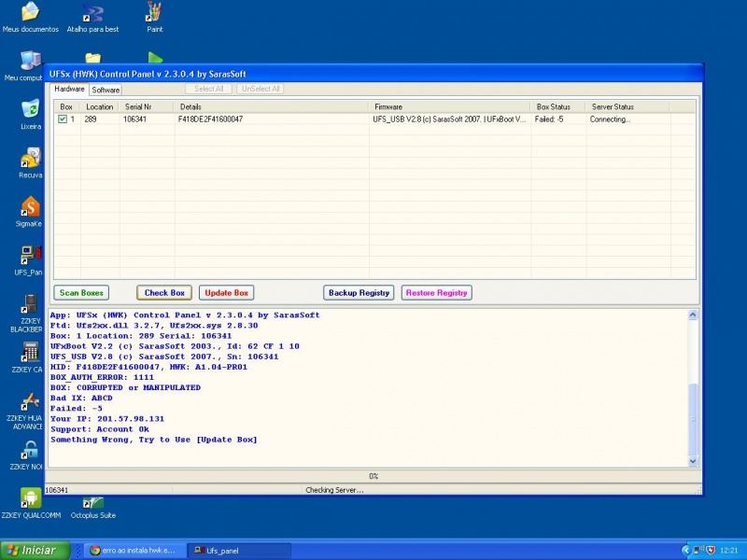Sort by Serial Nr column header
Image resolution: width=747 pixels, height=560 pixels.
[147, 107]
